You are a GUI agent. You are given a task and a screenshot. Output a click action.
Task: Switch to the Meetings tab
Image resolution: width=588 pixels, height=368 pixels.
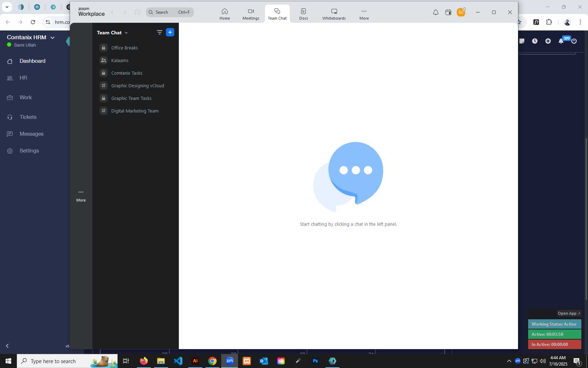click(251, 14)
